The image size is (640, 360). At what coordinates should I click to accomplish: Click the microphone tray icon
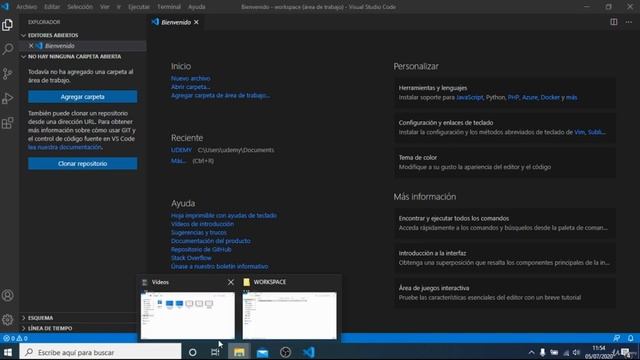tap(542, 352)
